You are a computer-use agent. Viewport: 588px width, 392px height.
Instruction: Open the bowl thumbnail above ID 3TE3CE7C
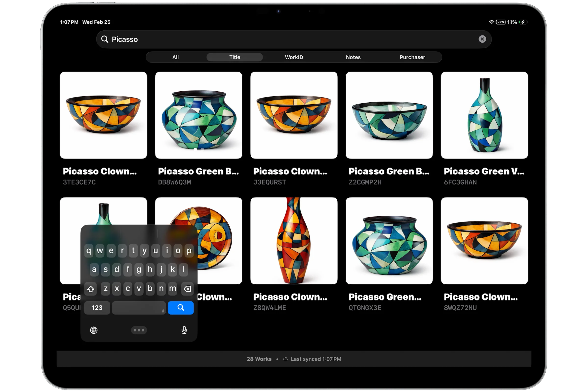point(103,115)
